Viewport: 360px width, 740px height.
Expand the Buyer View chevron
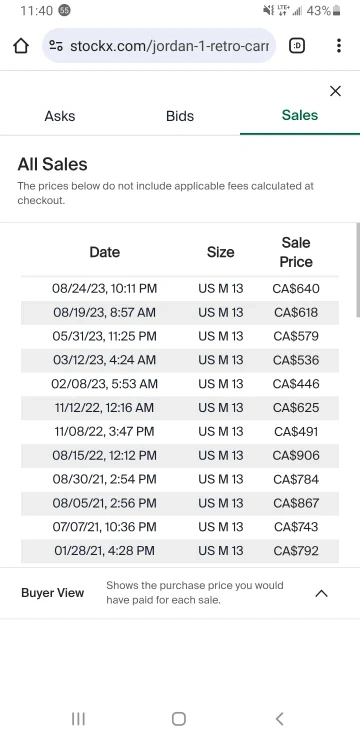(321, 593)
